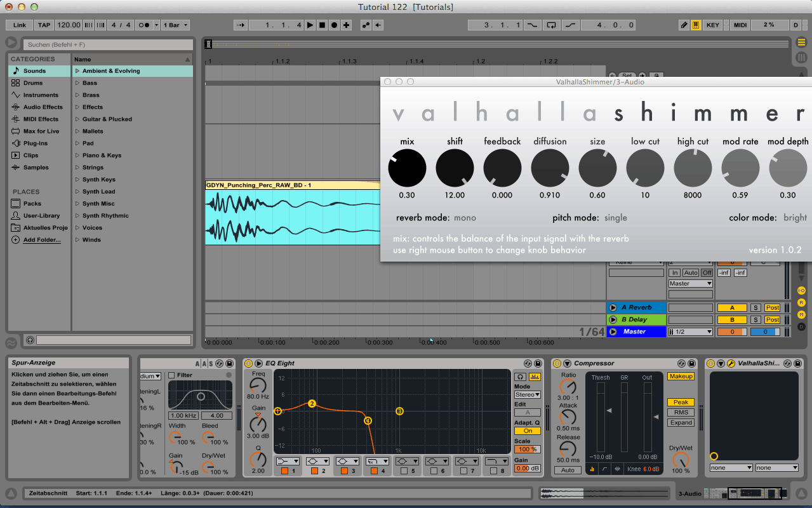Click the ValhallaShimmer mix knob

coord(407,168)
